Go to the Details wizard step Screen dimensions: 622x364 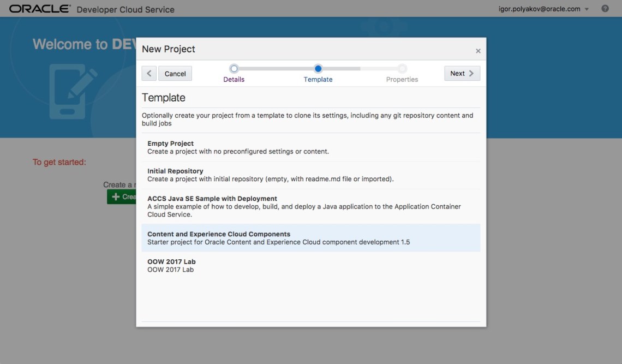(234, 69)
